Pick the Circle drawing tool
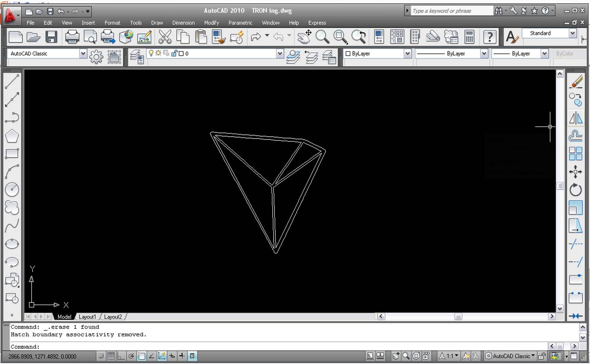Viewport: 590px width, 364px height. coord(12,189)
